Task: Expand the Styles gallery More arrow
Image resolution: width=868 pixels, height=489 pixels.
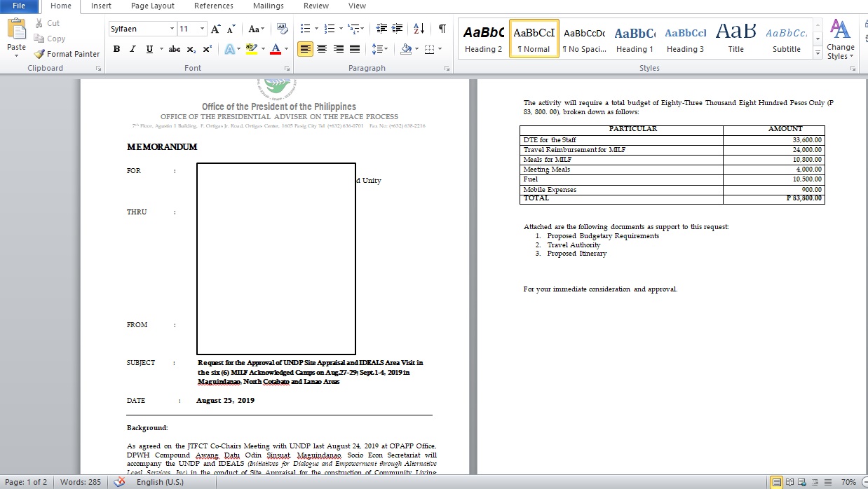Action: click(818, 54)
